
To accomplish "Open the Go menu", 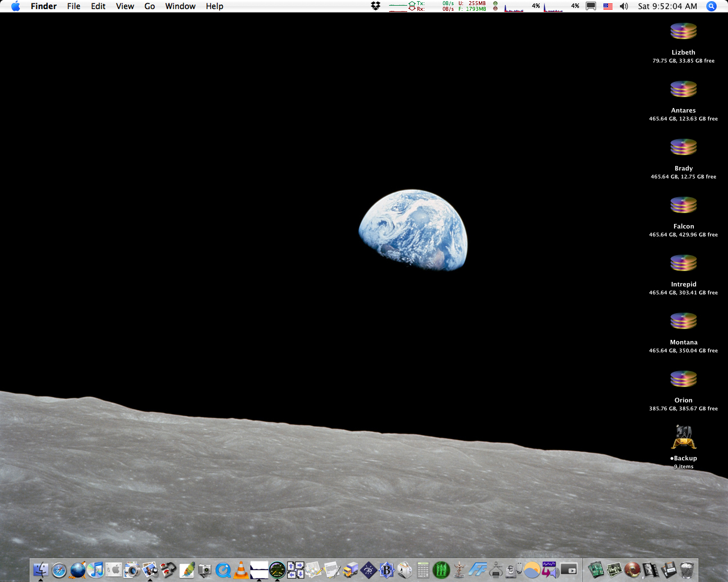I will pos(150,6).
